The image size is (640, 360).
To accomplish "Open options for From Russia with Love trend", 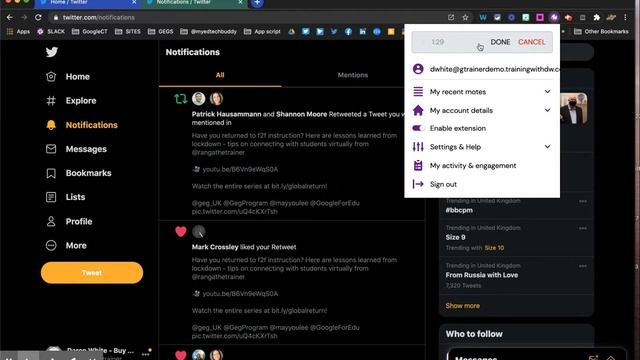I will [583, 266].
